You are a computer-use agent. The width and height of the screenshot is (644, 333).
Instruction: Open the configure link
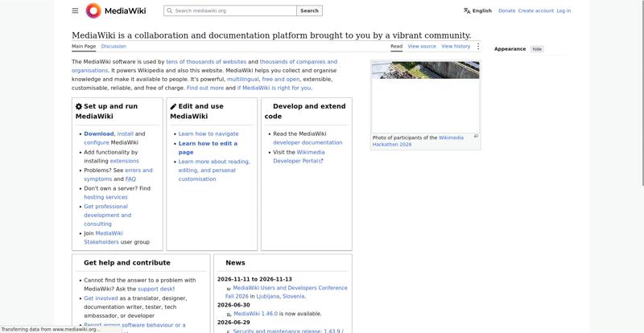[x=97, y=142]
